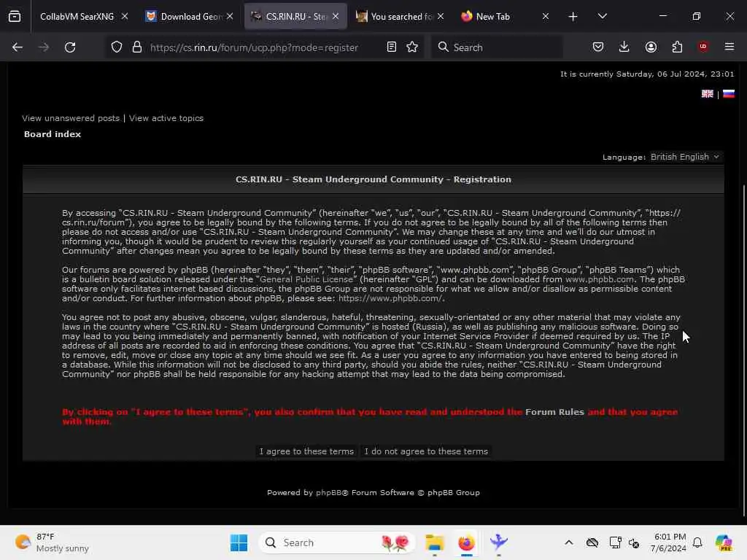This screenshot has width=747, height=560.
Task: Open uBlock Origin extension popup
Action: [703, 47]
